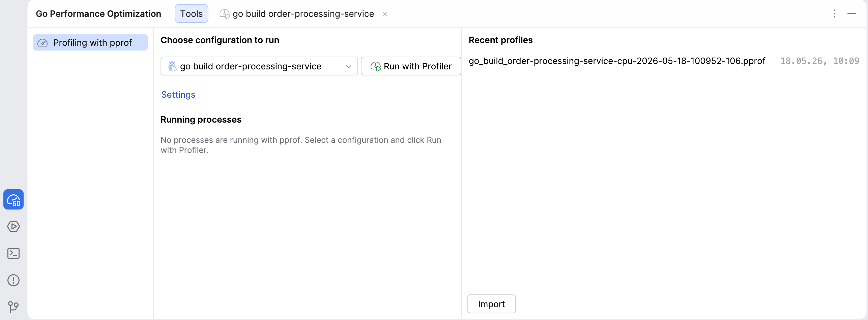Open the Go Performance Optimization tool window icon
Viewport: 868px width, 320px height.
[13, 199]
